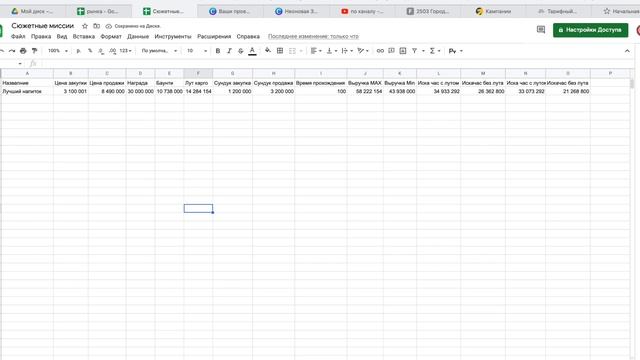Click the vertical scrollbar thumb

(632, 83)
